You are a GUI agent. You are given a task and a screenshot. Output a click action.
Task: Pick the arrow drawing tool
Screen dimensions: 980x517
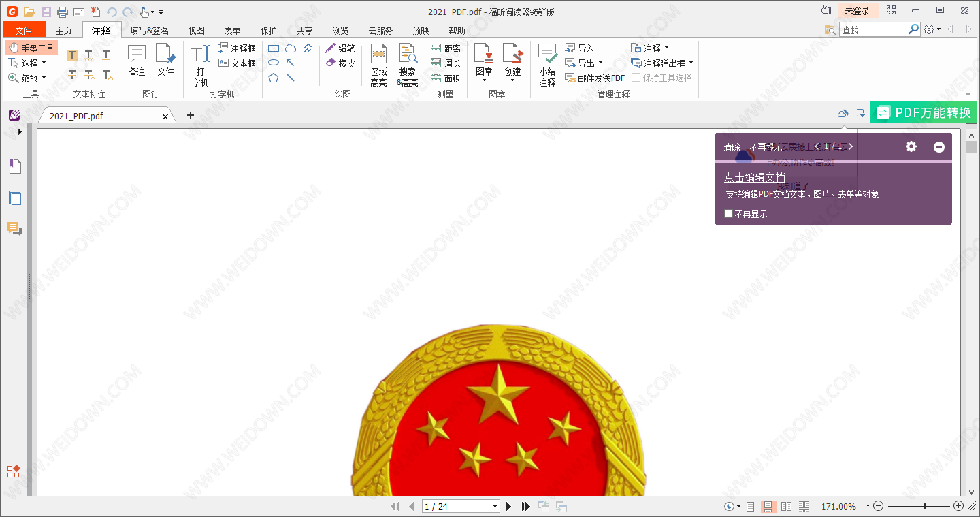click(291, 63)
